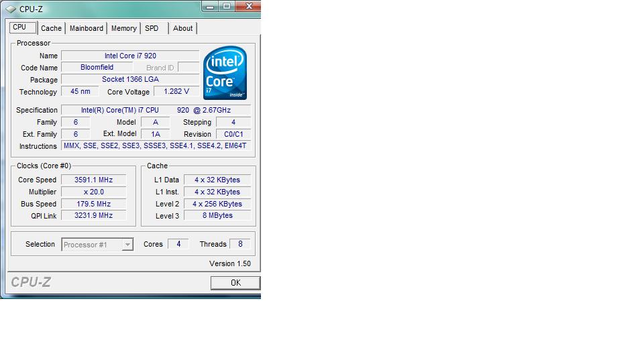Click the QPI Link value '3231.9 MHz'
This screenshot has height=362, width=644.
pyautogui.click(x=94, y=215)
